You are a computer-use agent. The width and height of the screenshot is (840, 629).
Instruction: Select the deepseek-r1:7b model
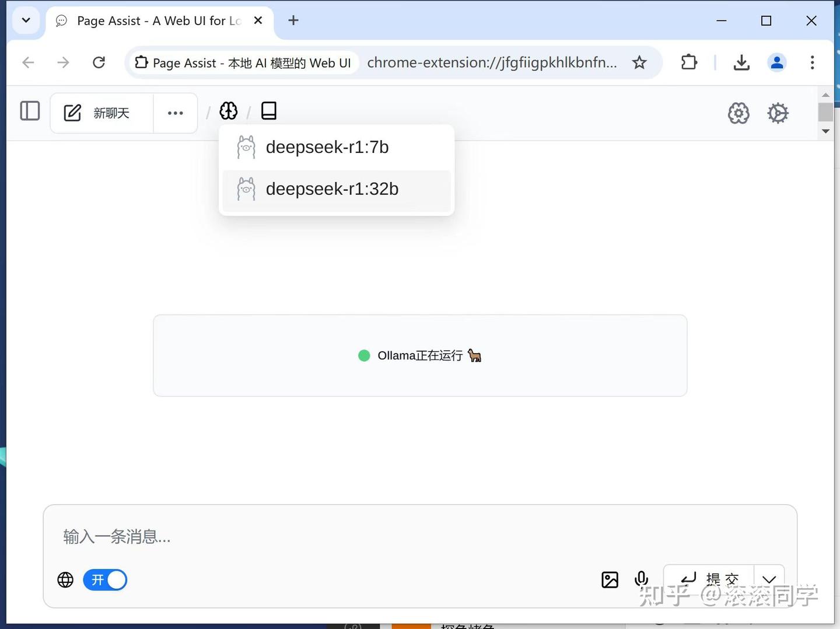[327, 147]
